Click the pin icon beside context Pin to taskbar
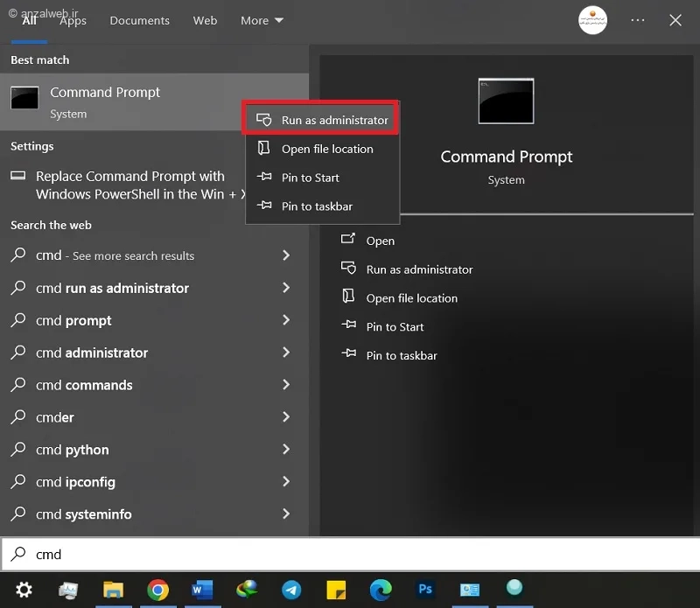700x608 pixels. [264, 205]
